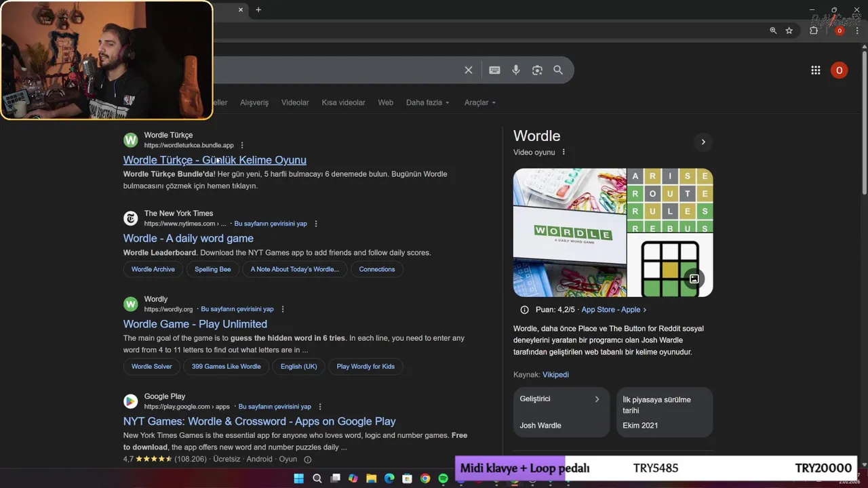
Task: Open the Chrome profile avatar in toolbar
Action: tap(840, 30)
